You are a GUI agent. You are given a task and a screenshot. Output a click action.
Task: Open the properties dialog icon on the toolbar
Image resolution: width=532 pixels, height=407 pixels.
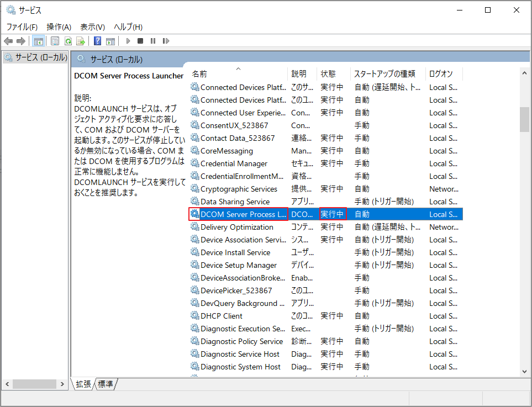[55, 41]
